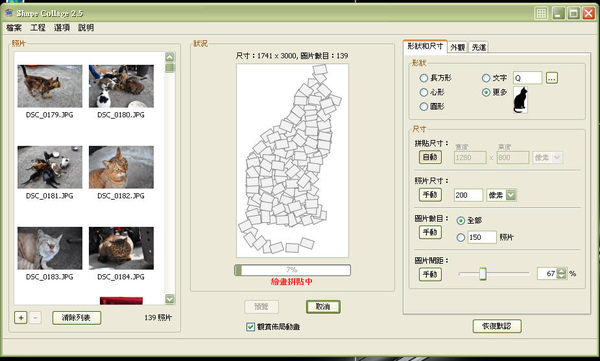Click the photo size field showing 200
Viewport: 600px width, 361px height.
[468, 195]
